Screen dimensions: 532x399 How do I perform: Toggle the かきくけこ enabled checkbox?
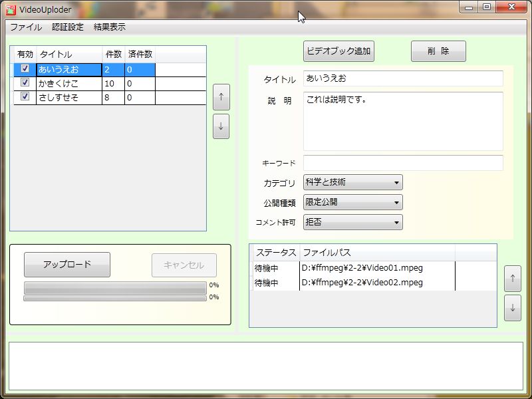[25, 83]
